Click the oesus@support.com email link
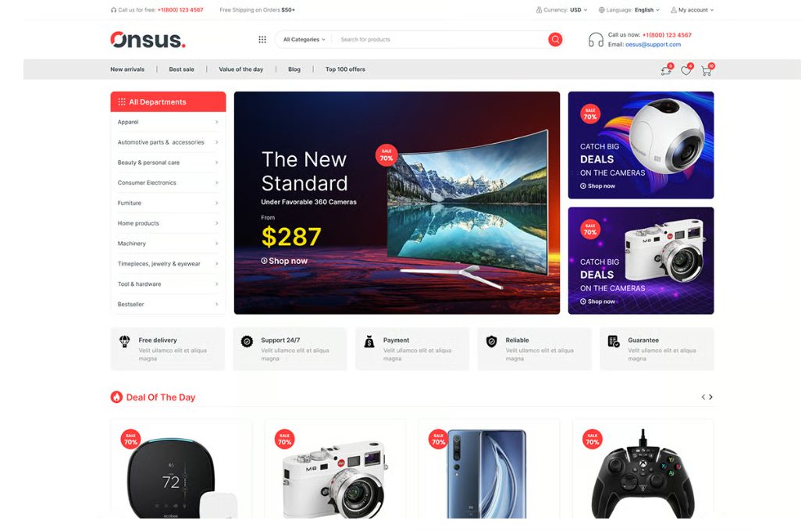Viewport: 812px width, 531px height. [x=653, y=45]
